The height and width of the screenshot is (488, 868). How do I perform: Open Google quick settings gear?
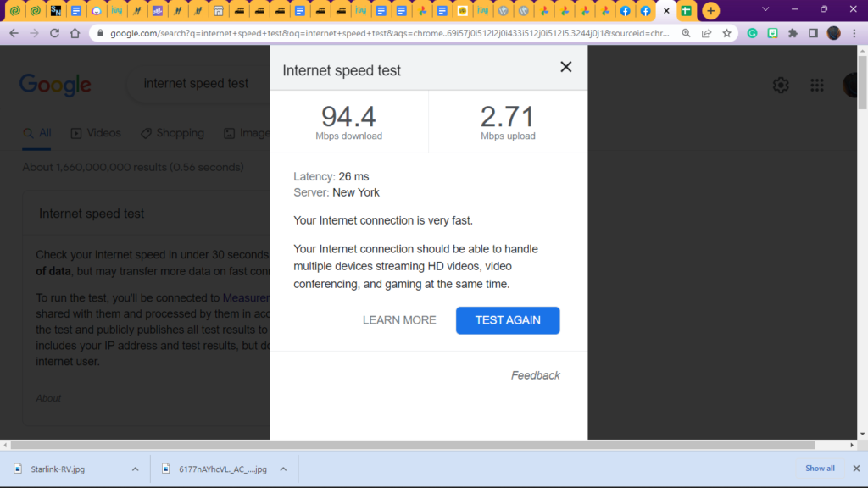(x=781, y=85)
